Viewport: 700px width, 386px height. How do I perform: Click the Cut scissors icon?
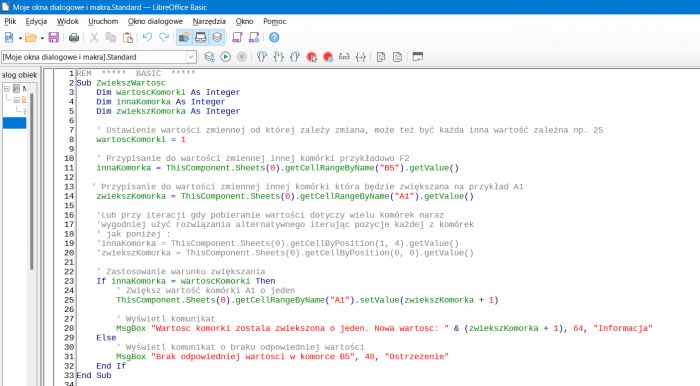tap(94, 37)
